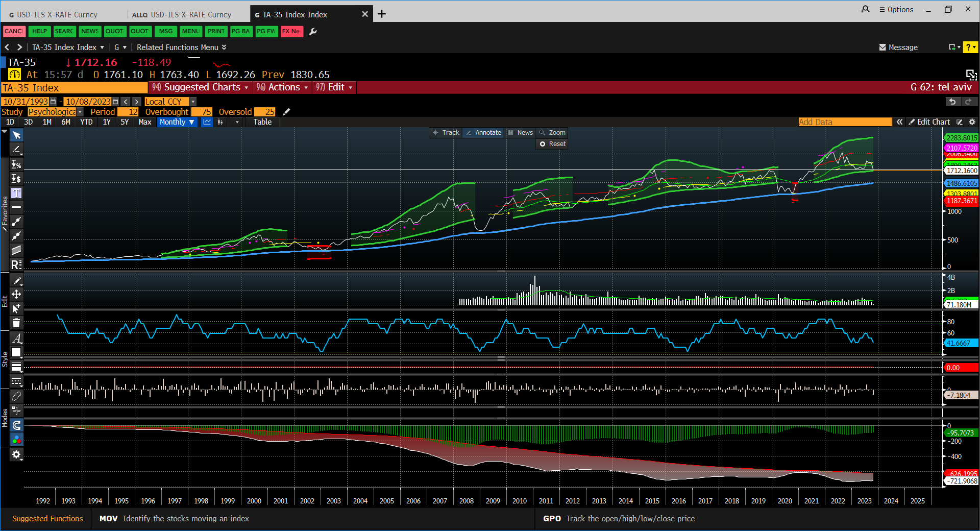980x531 pixels.
Task: Expand the Local CCY currency dropdown
Action: click(193, 102)
